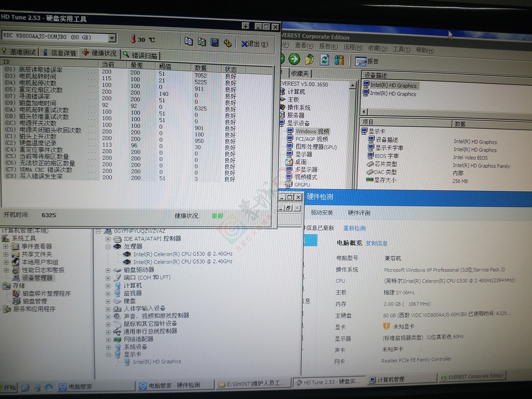Switch to HD Tune 错误扫描 tab
Viewport: 532px width, 399px height.
pos(140,55)
